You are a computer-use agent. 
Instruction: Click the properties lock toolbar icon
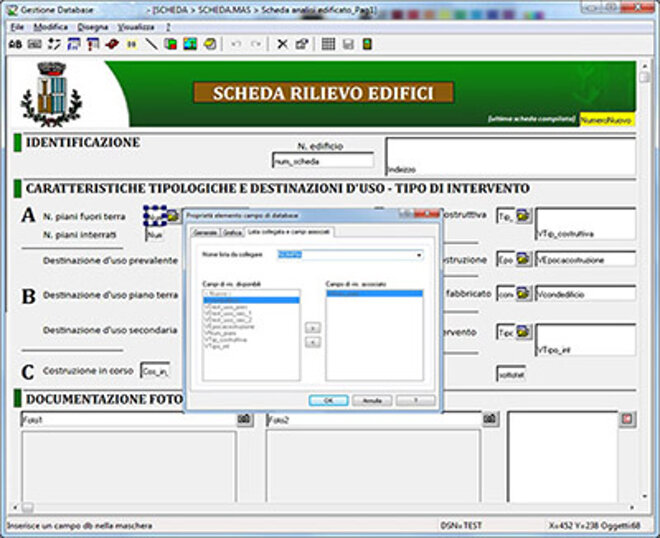click(300, 44)
